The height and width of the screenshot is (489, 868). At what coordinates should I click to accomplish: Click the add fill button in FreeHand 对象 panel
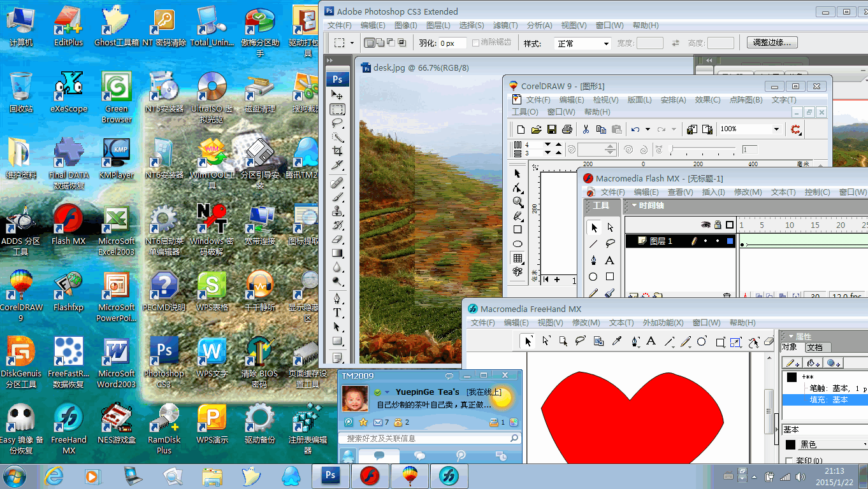point(814,363)
